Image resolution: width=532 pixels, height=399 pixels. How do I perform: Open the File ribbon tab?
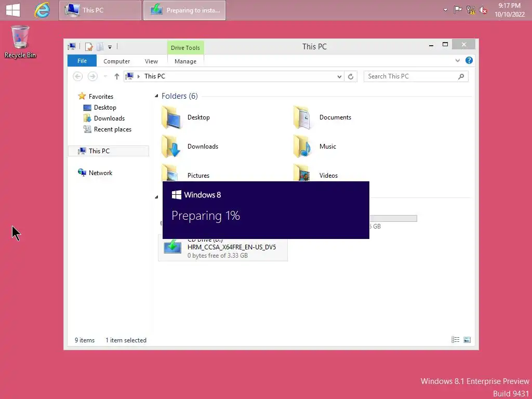point(82,61)
